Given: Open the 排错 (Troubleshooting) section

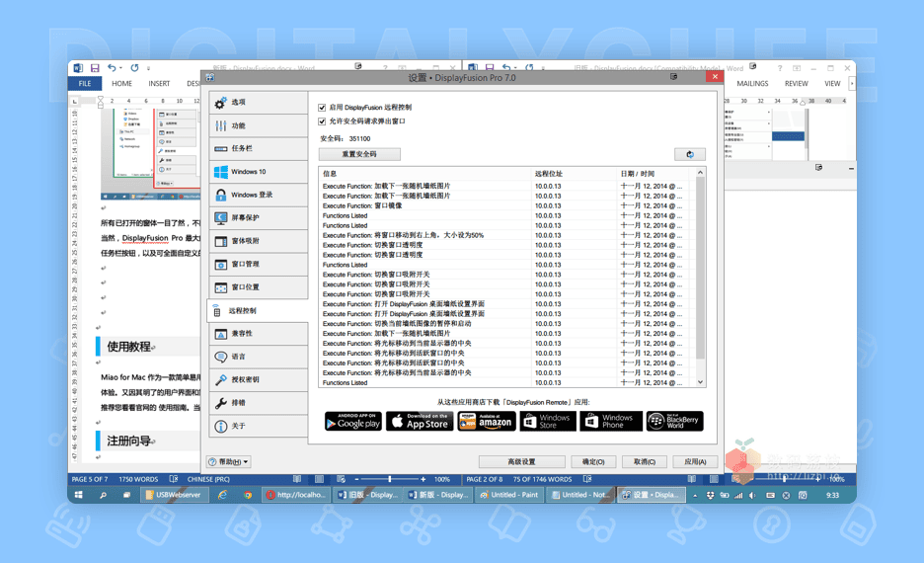Looking at the screenshot, I should pos(258,403).
